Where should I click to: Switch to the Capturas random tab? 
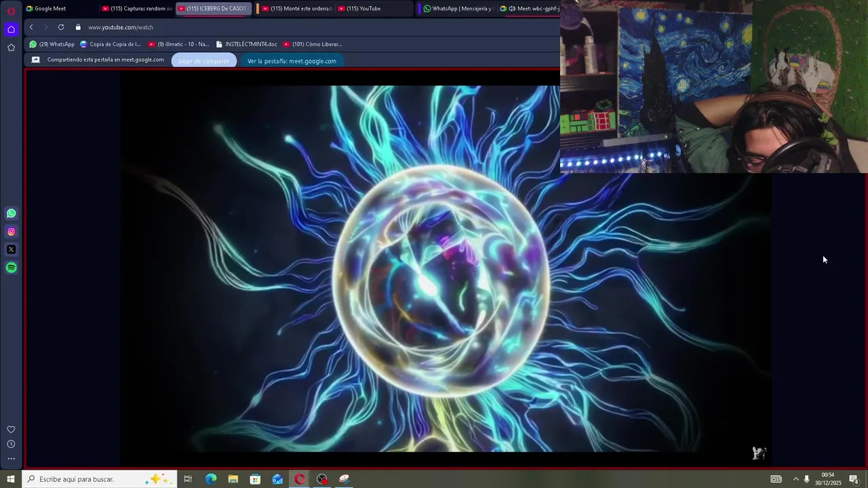[136, 9]
